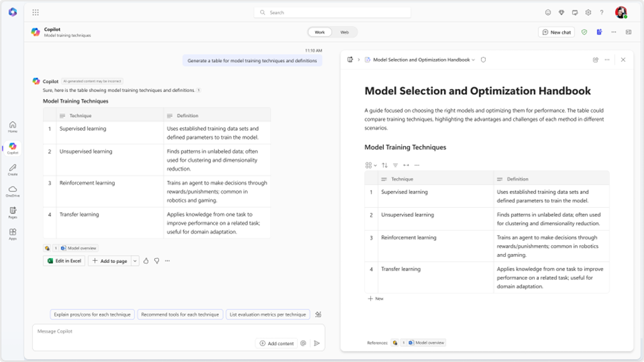Expand the Add to page dropdown arrow
This screenshot has height=362, width=644.
pos(135,261)
